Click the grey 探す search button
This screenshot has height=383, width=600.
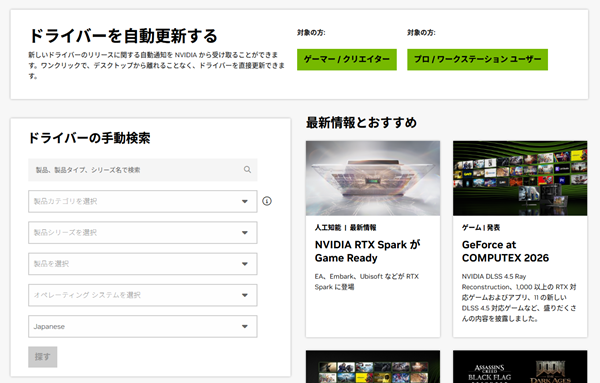42,357
